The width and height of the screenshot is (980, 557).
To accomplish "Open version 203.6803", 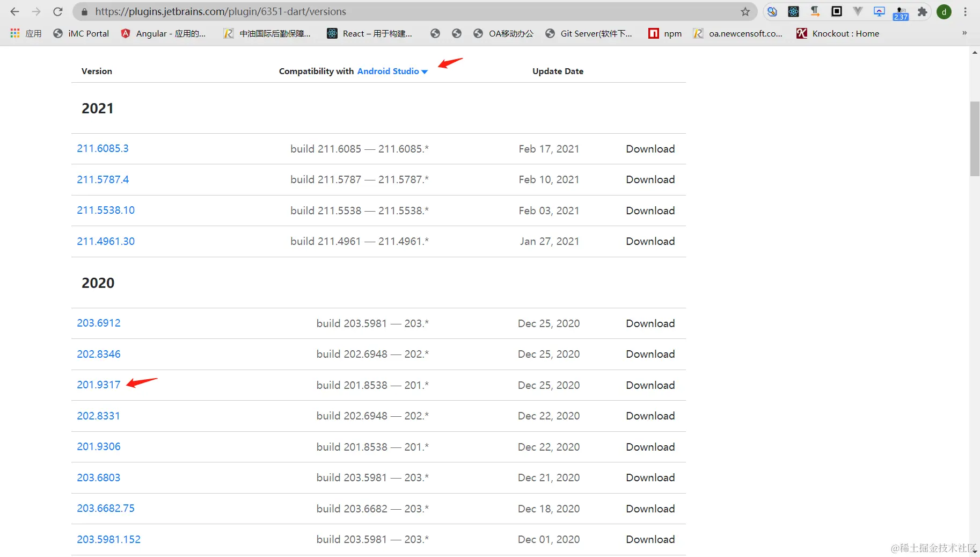I will coord(98,478).
